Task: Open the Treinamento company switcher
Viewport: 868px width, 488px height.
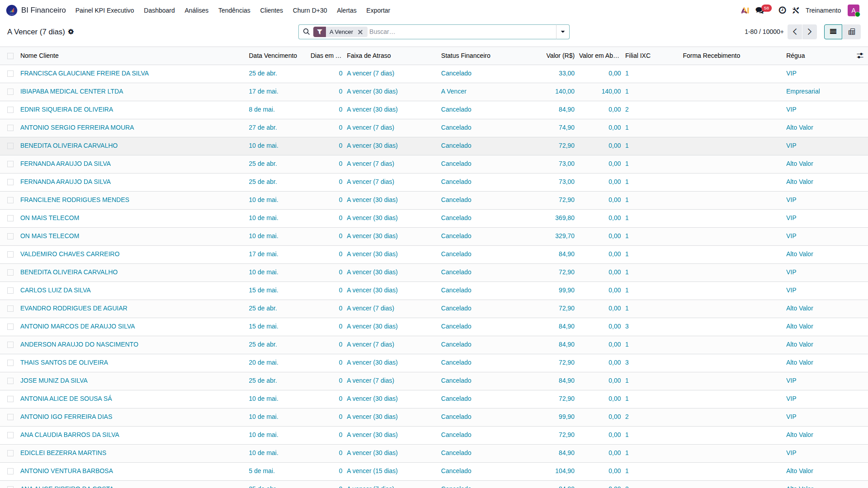Action: coord(823,10)
